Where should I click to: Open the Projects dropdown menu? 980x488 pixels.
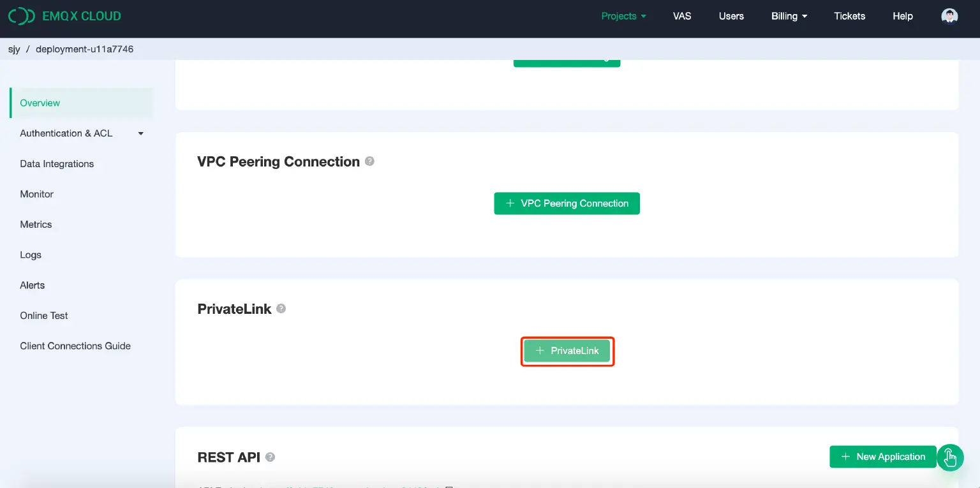623,16
